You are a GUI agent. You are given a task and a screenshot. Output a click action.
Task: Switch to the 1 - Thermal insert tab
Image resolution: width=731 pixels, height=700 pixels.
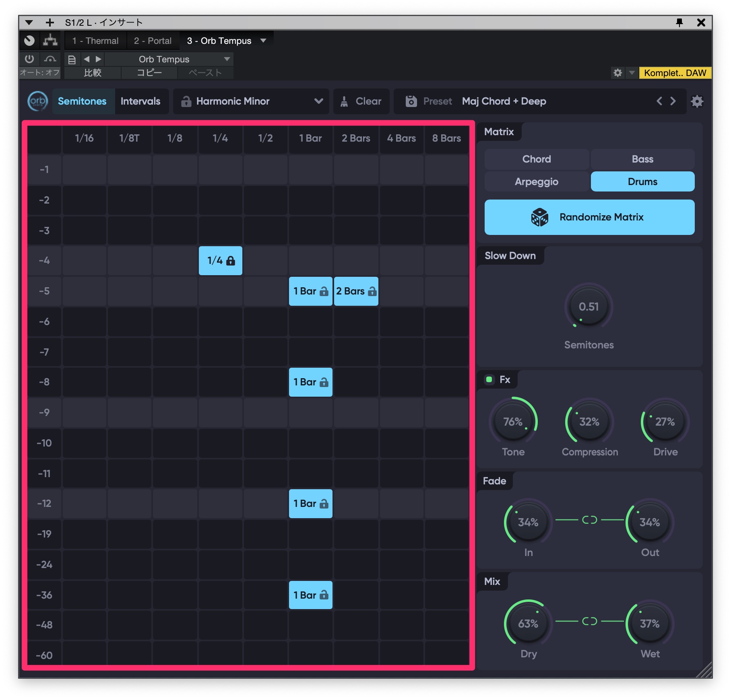point(95,41)
